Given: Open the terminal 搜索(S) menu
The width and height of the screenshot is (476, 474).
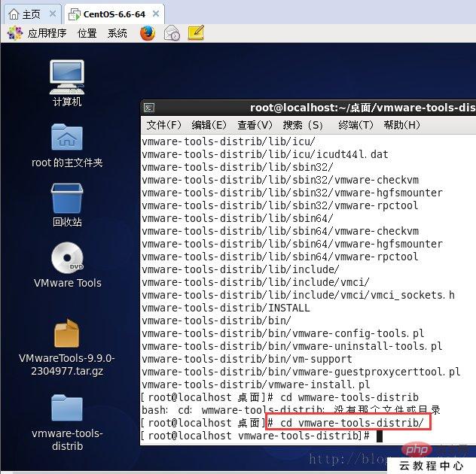Looking at the screenshot, I should tap(303, 125).
